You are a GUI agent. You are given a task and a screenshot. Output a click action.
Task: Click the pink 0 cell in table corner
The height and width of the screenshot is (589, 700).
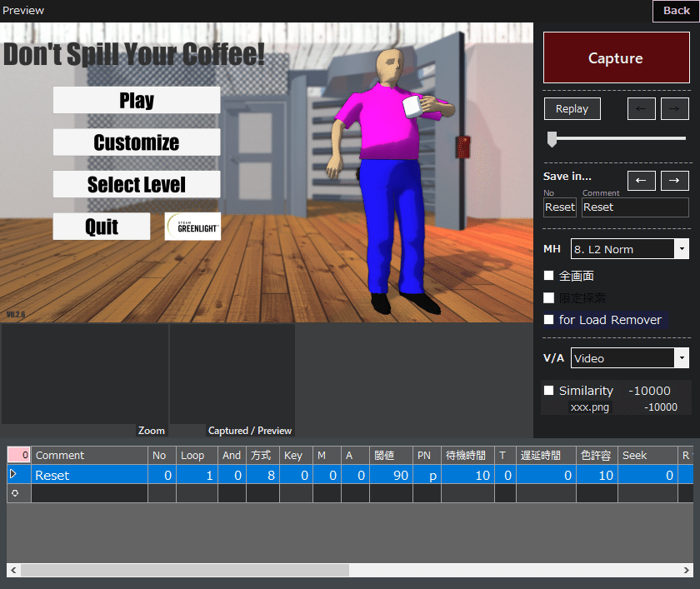[18, 455]
